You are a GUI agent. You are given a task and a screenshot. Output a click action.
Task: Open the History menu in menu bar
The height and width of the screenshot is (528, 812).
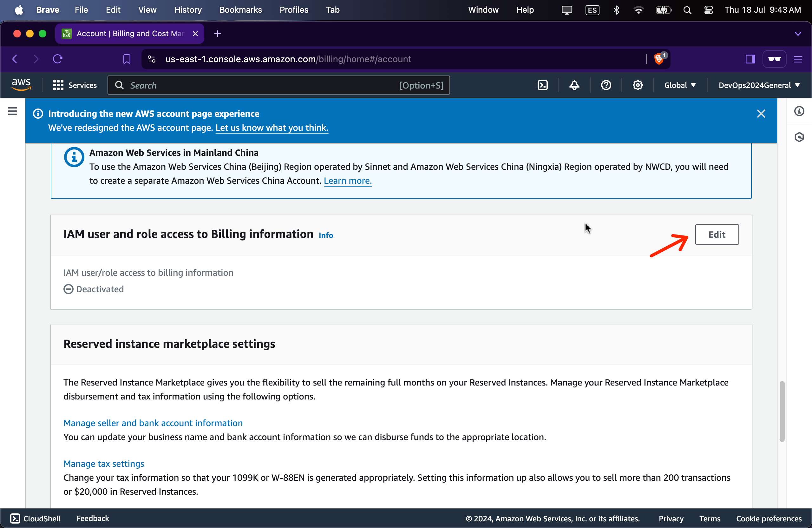pos(188,10)
